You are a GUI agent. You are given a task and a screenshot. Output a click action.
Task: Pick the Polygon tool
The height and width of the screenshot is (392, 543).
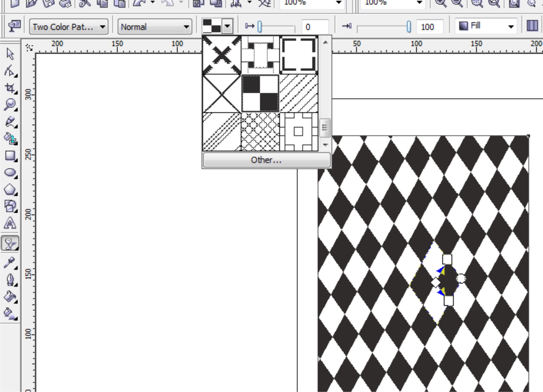click(x=10, y=190)
